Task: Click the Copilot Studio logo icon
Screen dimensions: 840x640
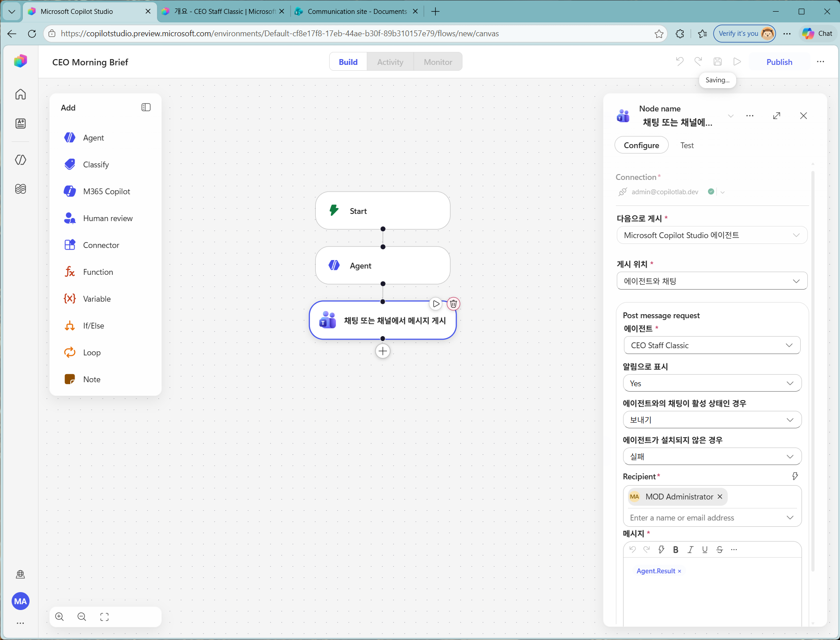Action: pos(21,61)
